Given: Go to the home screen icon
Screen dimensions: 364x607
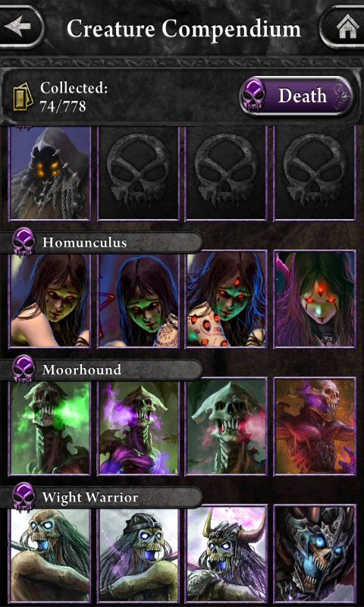Looking at the screenshot, I should click(344, 27).
